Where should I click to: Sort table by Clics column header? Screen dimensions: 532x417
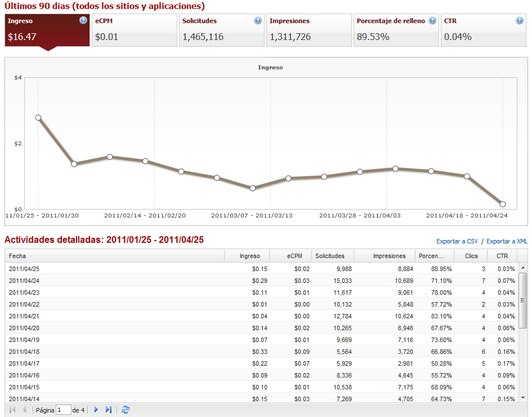(471, 256)
